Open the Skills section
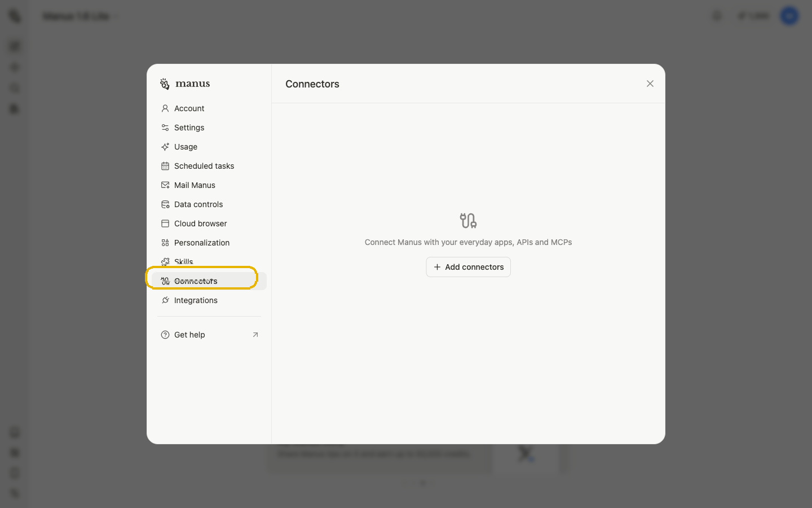This screenshot has height=508, width=812. 184,261
